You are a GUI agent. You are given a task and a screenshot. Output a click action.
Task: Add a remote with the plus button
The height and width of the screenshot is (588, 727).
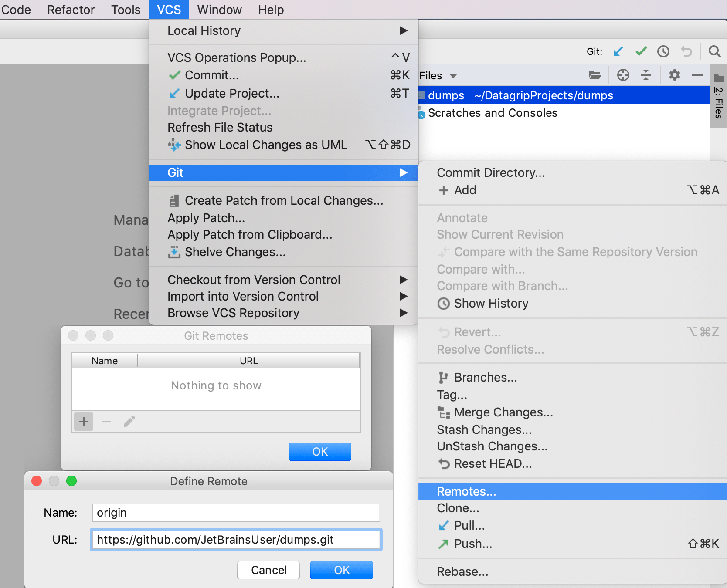pos(84,421)
